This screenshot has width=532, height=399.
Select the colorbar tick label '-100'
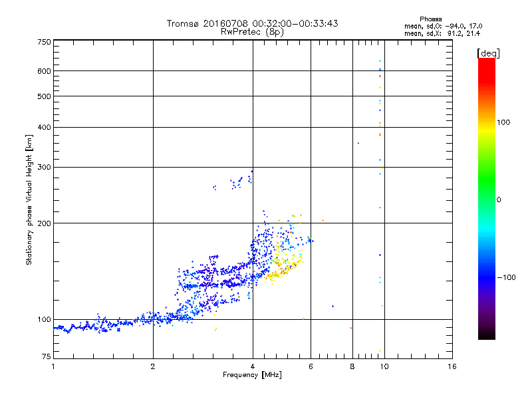507,277
